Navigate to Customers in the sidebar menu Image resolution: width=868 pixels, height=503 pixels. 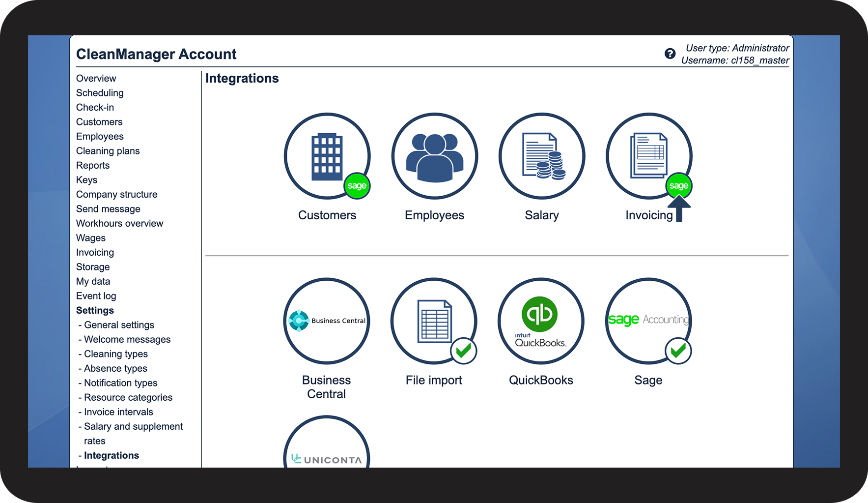pos(99,122)
